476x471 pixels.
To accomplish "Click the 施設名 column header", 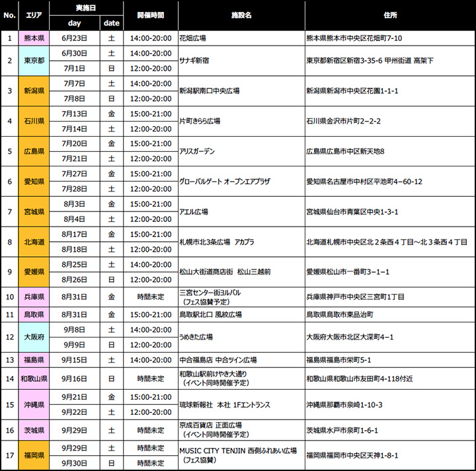I will point(241,15).
